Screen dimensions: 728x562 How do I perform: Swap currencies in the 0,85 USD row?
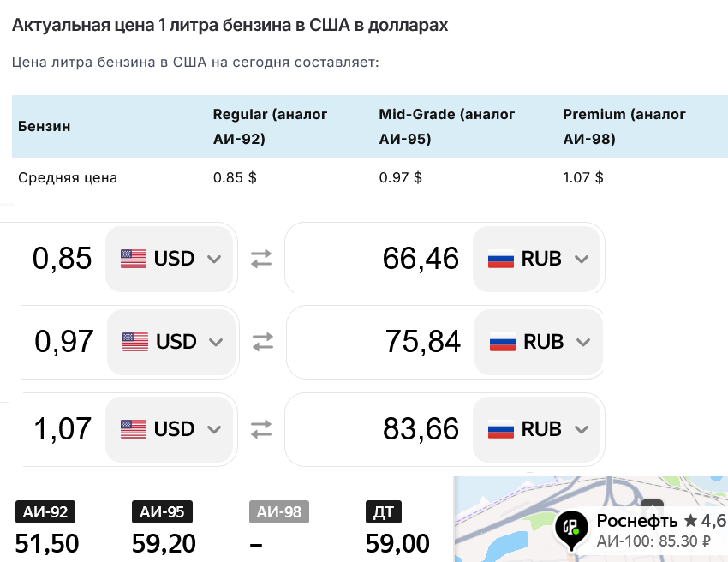coord(261,259)
